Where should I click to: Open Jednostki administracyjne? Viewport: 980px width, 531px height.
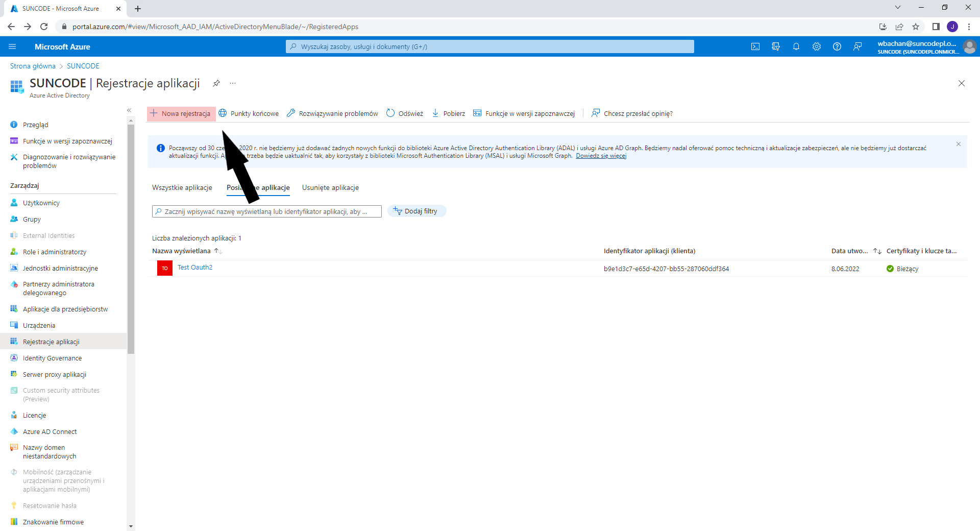click(x=60, y=268)
